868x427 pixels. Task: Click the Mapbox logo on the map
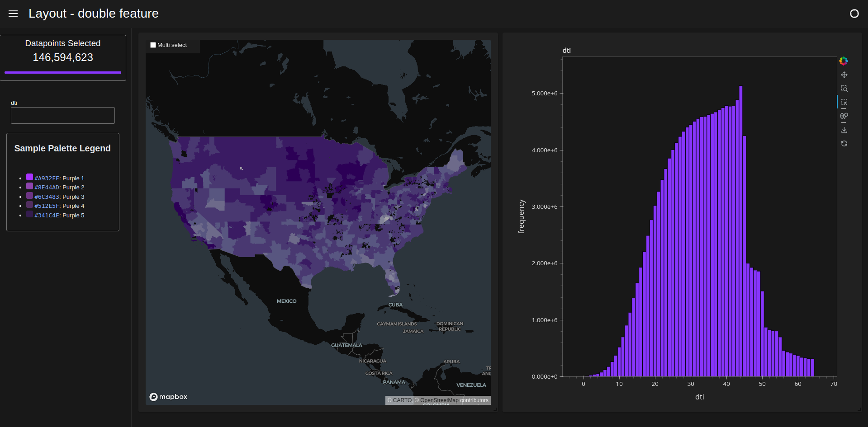[x=168, y=397]
